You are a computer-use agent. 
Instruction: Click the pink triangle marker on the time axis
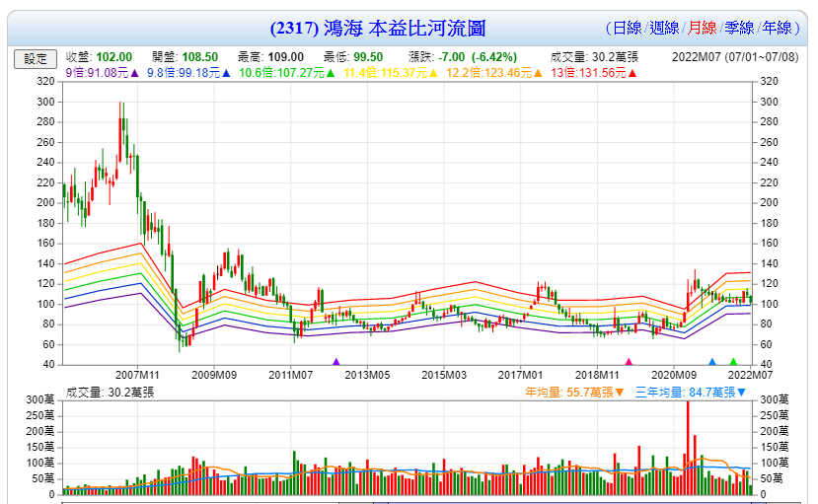(629, 362)
